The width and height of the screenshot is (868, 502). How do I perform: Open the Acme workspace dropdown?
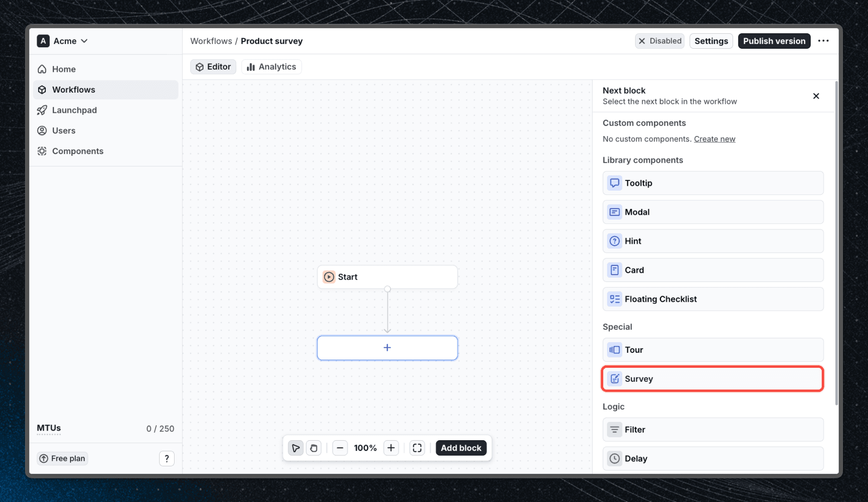pos(63,41)
